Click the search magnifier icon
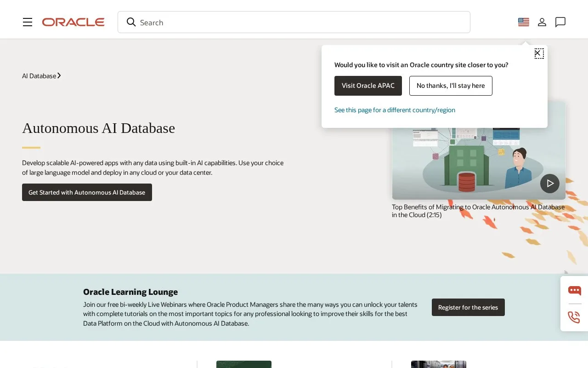This screenshot has height=368, width=588. point(131,22)
